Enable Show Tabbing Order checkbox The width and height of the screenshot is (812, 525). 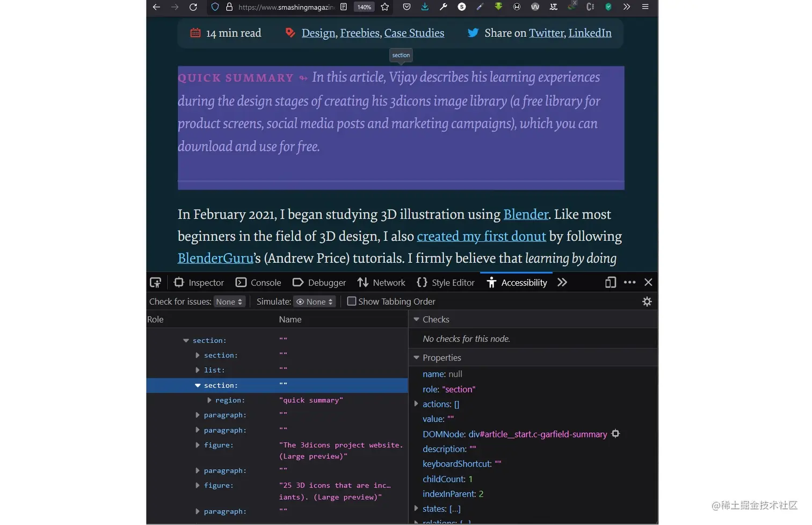pos(352,301)
